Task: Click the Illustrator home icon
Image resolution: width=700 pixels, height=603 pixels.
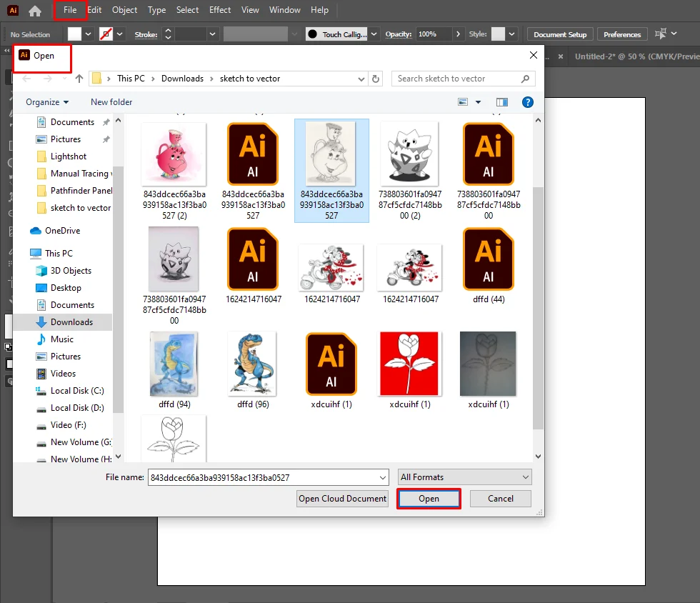Action: click(x=35, y=10)
